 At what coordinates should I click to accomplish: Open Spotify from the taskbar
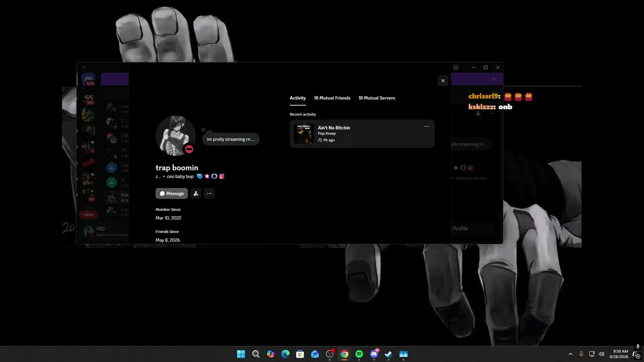coord(359,354)
